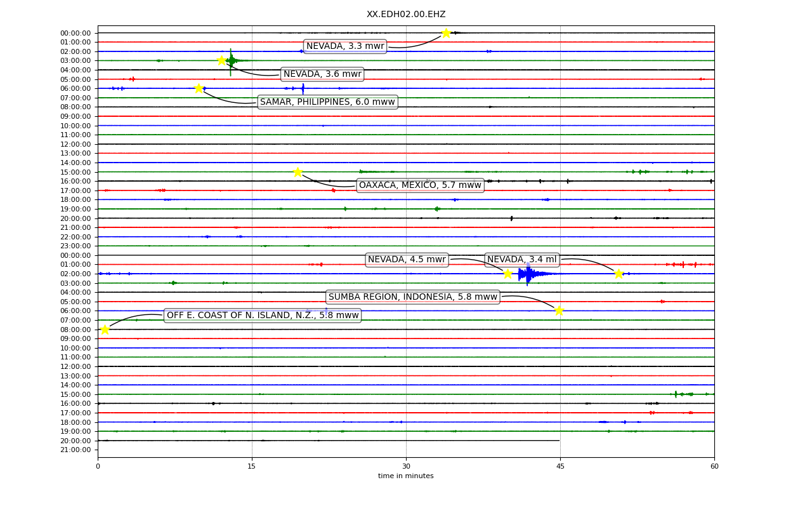Viewport: 812px width, 508px height.
Task: Click the Nevada 4.5 mwr star marker
Action: click(x=507, y=274)
